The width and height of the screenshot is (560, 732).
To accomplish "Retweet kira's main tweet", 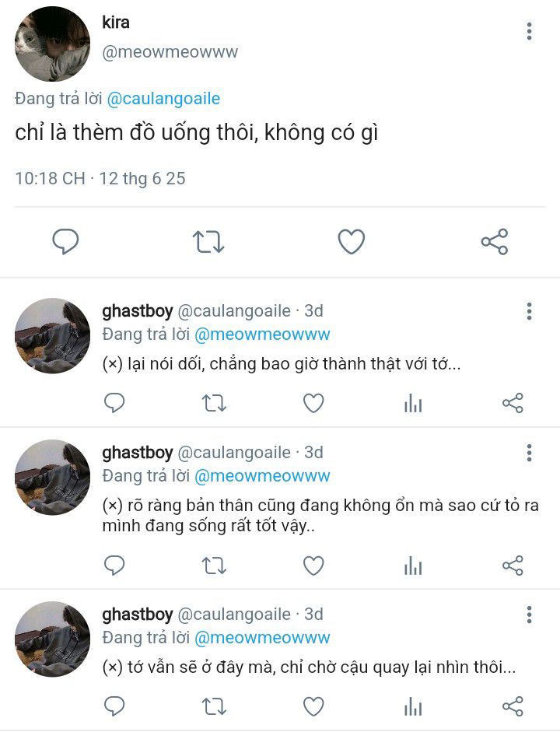I will coord(208,242).
